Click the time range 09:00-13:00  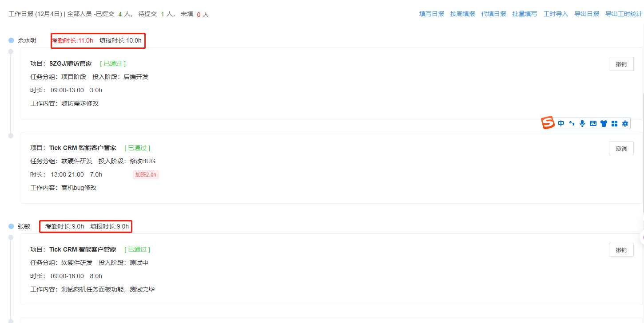(67, 90)
